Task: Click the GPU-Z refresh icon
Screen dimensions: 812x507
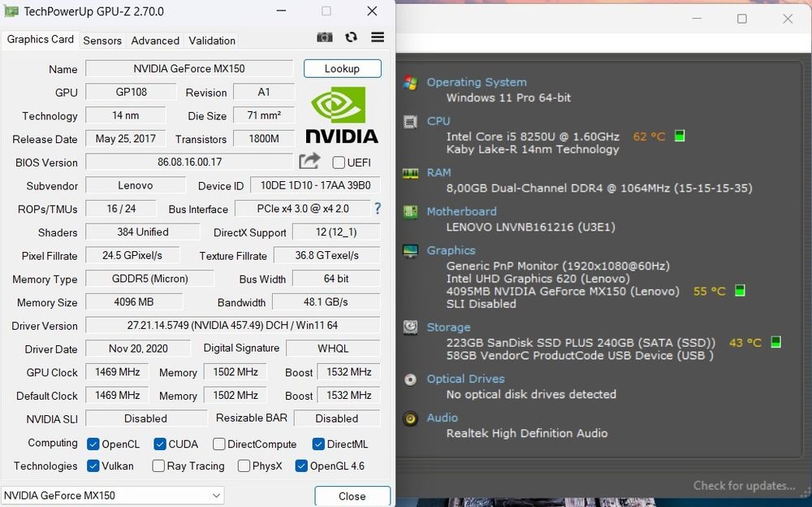Action: (351, 37)
